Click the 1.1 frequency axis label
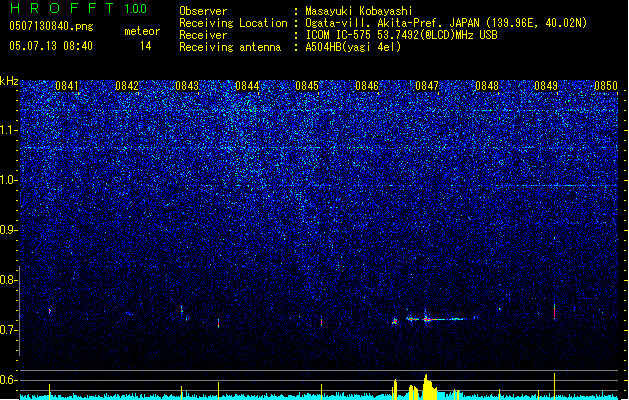Image resolution: width=629 pixels, height=400 pixels. click(9, 130)
